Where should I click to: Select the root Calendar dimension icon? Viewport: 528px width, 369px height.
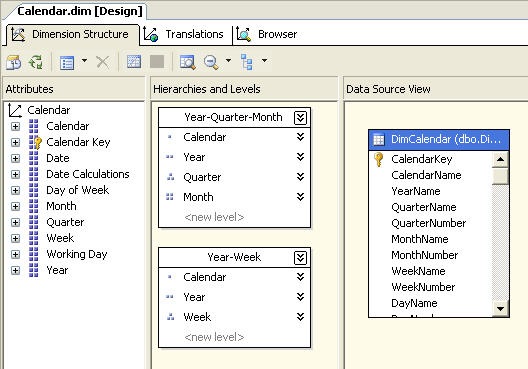(15, 110)
